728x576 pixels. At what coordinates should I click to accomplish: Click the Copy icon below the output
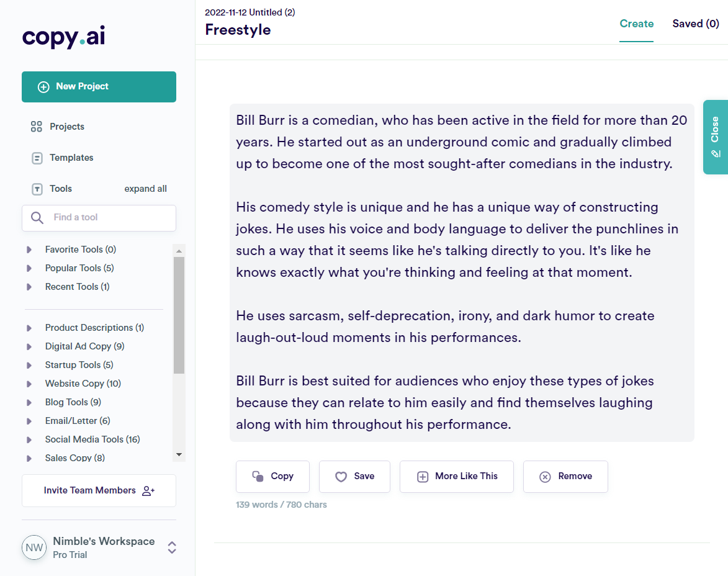pos(257,476)
